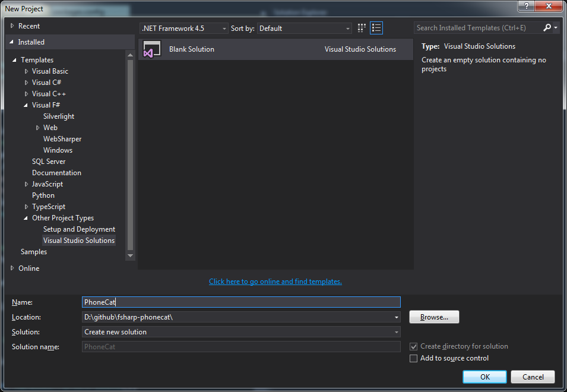Screen dimensions: 567x392
Task: Click the Name input field
Action: coord(241,302)
